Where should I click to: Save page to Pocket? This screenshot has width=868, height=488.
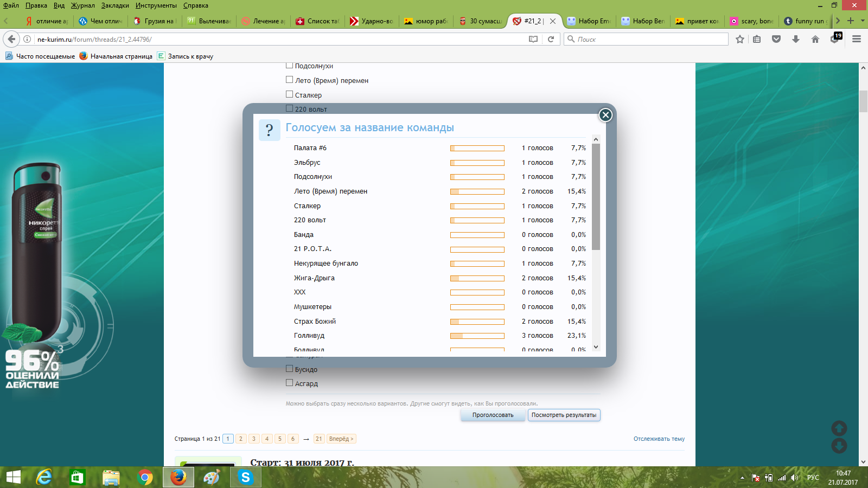(x=776, y=39)
